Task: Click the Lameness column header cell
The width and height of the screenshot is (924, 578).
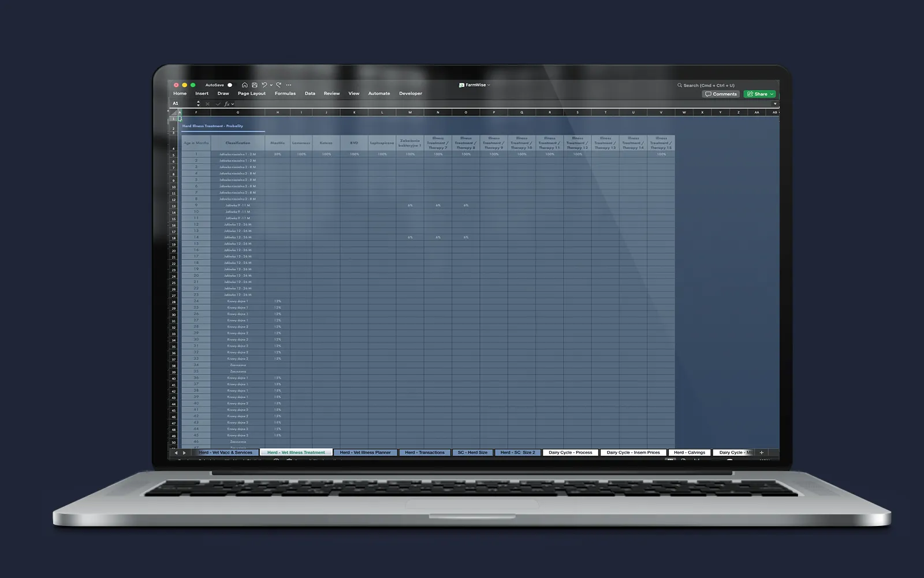Action: click(x=301, y=143)
